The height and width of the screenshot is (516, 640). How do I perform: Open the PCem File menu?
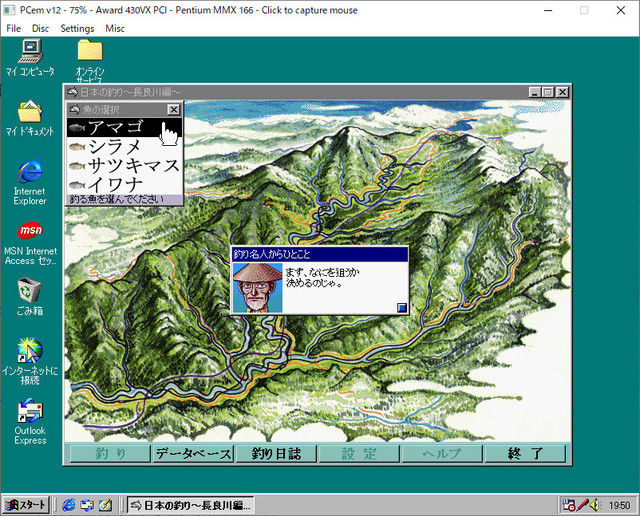tap(13, 28)
